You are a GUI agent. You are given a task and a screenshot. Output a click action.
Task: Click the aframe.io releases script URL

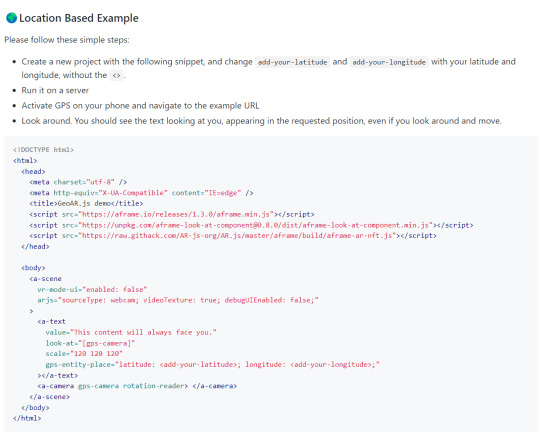point(176,215)
